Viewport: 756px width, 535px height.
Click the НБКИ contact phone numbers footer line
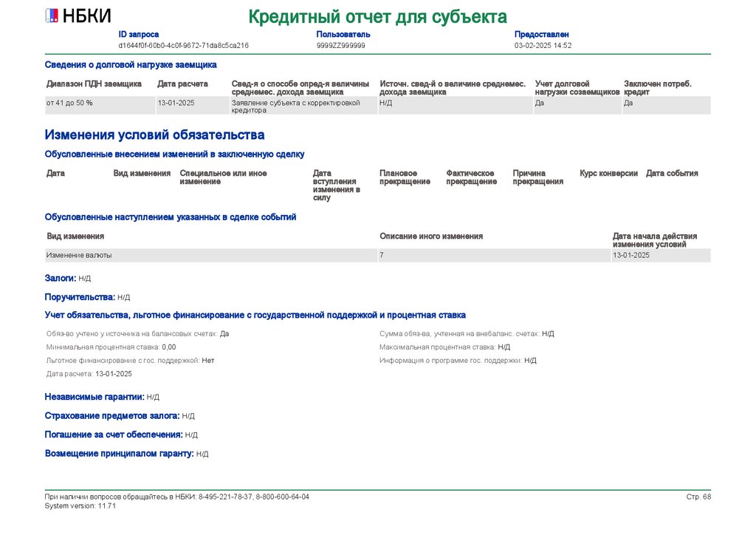(x=177, y=497)
